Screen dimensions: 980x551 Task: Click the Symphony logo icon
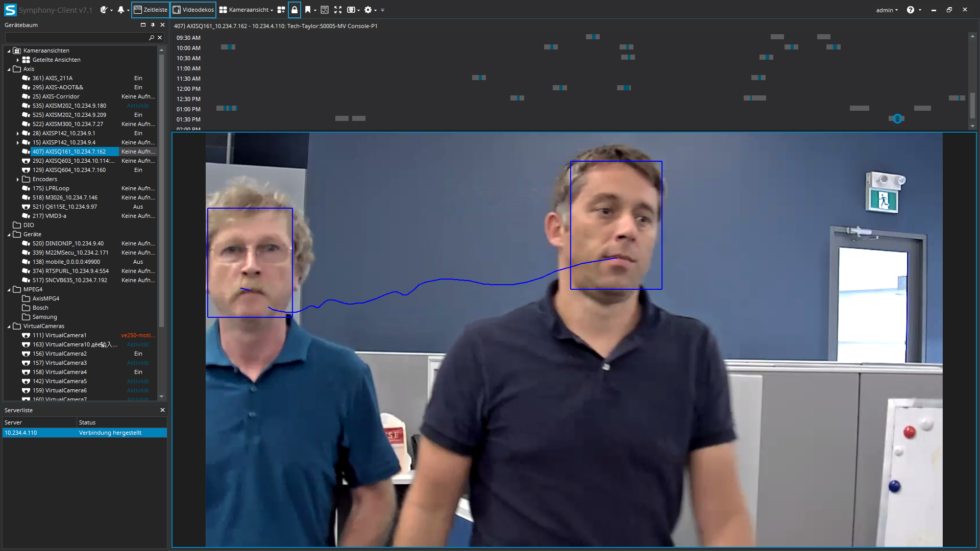pyautogui.click(x=10, y=10)
